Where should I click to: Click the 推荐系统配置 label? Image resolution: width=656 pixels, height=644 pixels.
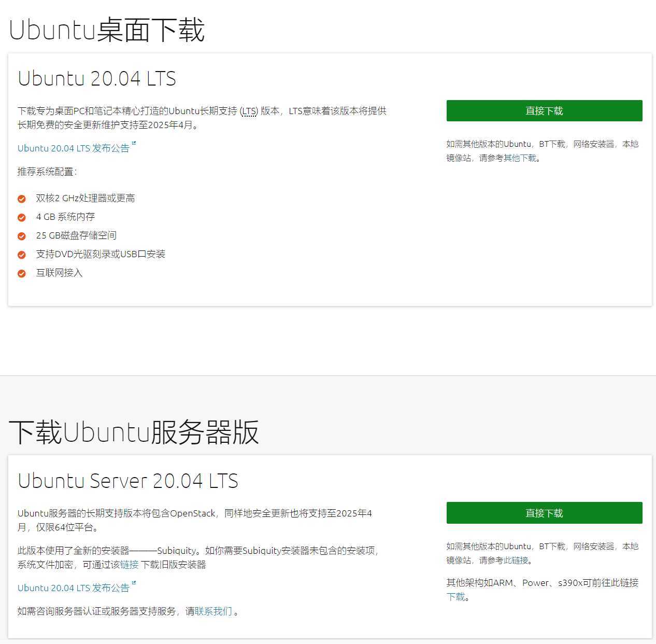tap(47, 172)
